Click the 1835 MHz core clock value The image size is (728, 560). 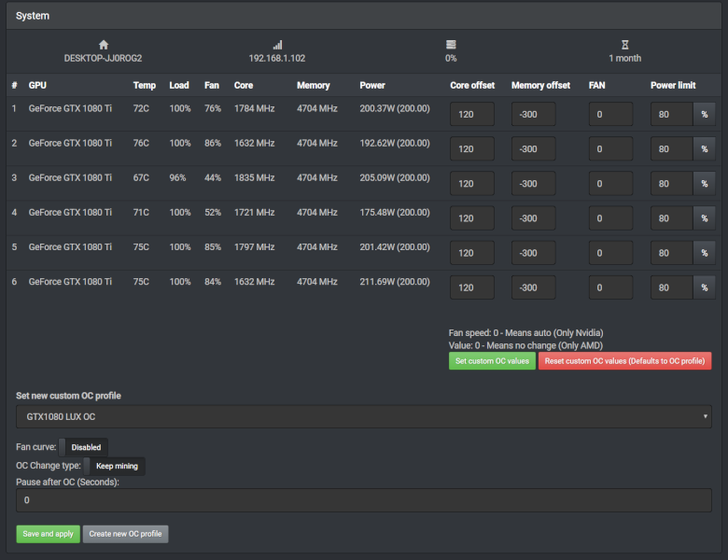[x=255, y=178]
